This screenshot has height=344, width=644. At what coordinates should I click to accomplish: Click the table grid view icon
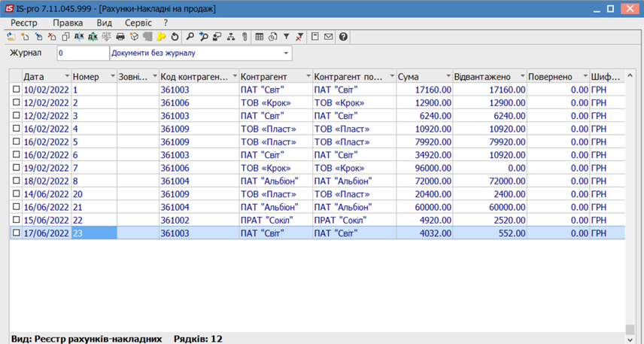[259, 37]
